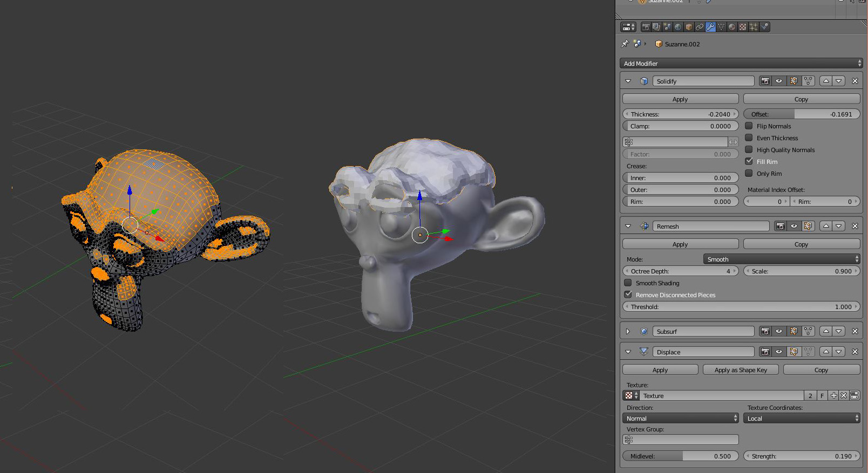This screenshot has width=868, height=473.
Task: Add a new texture with the plus icon
Action: 833,395
